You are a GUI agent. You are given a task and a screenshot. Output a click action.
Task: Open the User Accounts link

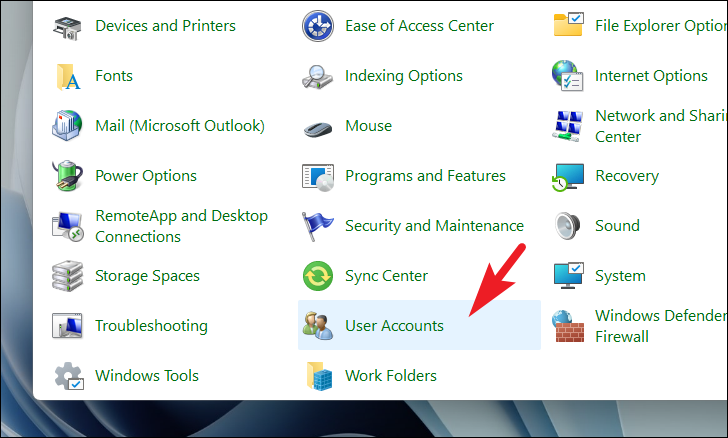click(x=394, y=326)
